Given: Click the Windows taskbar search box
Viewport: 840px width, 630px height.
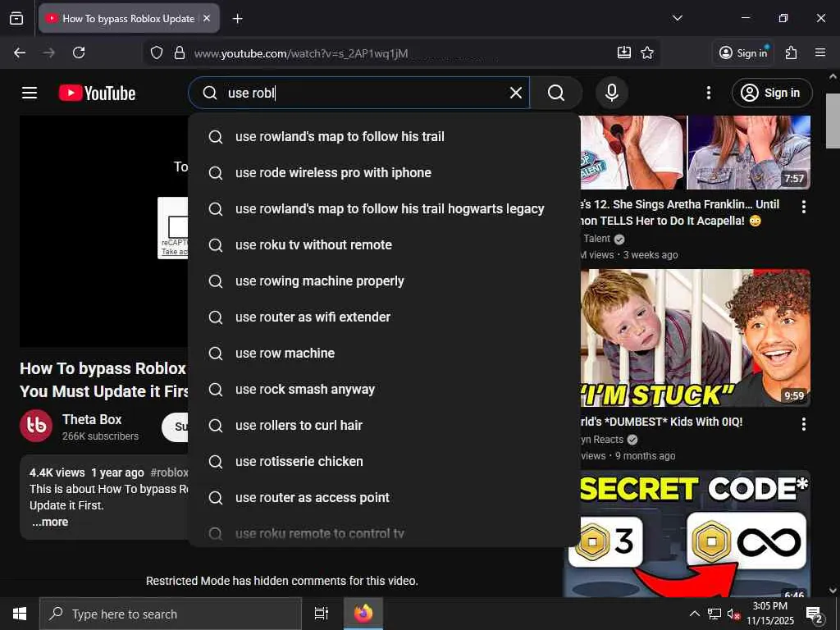Looking at the screenshot, I should [171, 614].
